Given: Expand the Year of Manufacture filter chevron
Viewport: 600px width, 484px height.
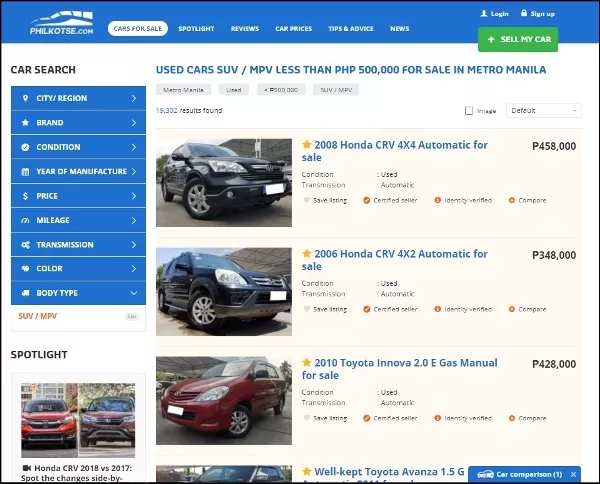Looking at the screenshot, I should click(134, 171).
